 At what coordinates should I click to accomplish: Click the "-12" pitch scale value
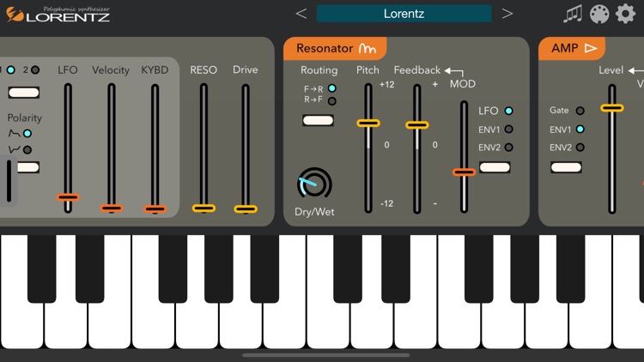387,203
